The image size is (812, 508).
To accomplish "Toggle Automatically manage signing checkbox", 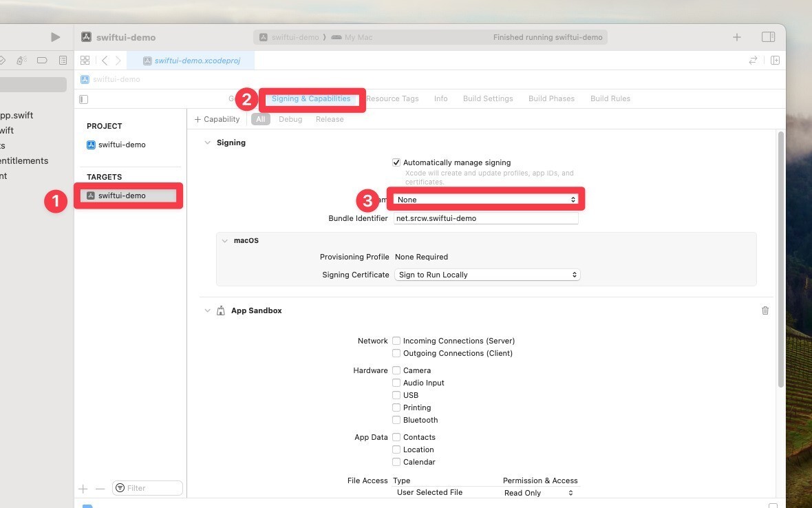I will tap(396, 162).
